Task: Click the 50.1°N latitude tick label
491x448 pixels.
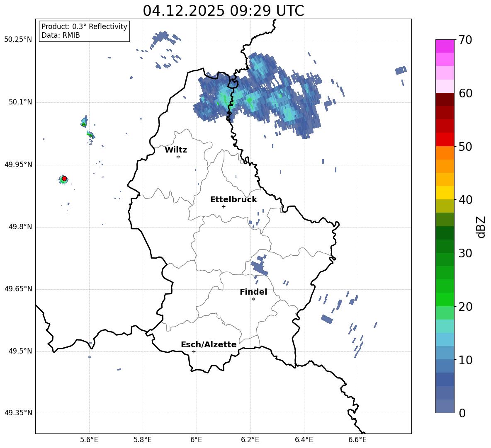Action: point(18,102)
